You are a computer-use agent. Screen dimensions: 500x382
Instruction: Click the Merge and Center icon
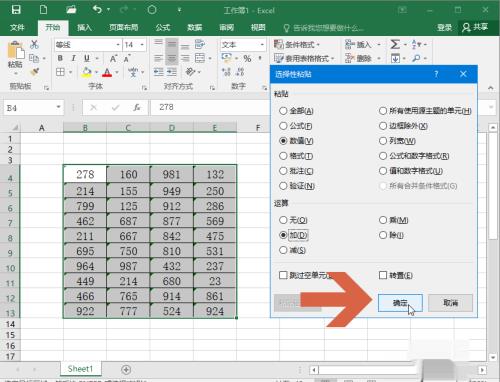point(200,58)
